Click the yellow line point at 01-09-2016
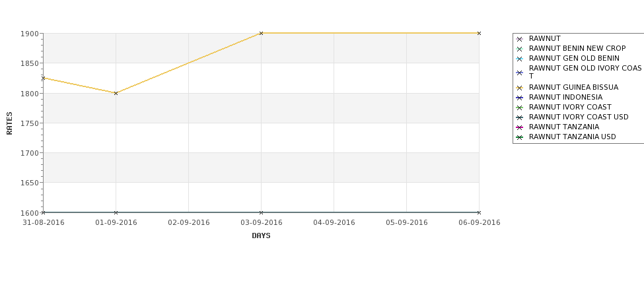The width and height of the screenshot is (644, 283). [x=116, y=93]
